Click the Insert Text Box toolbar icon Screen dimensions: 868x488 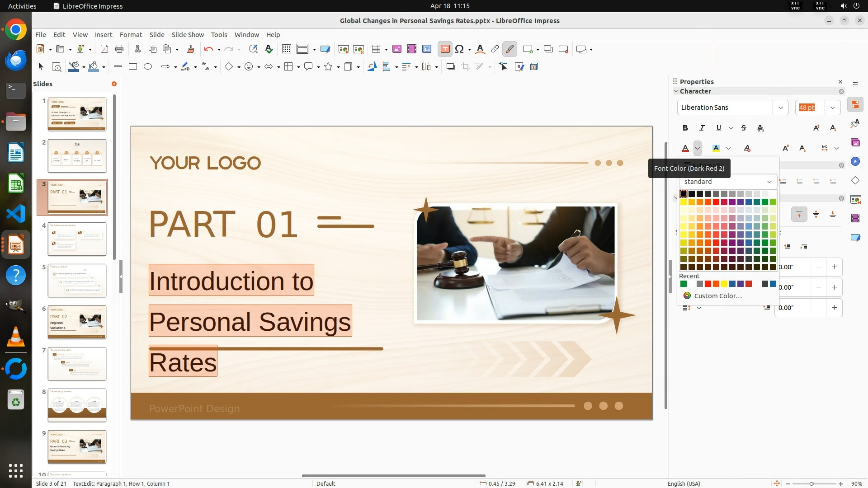tap(445, 49)
